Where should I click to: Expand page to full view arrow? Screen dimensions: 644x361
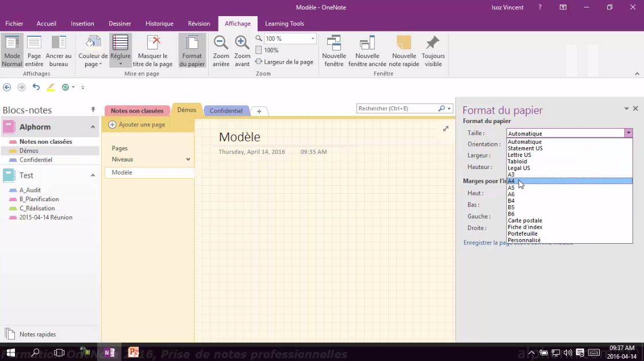tap(446, 129)
